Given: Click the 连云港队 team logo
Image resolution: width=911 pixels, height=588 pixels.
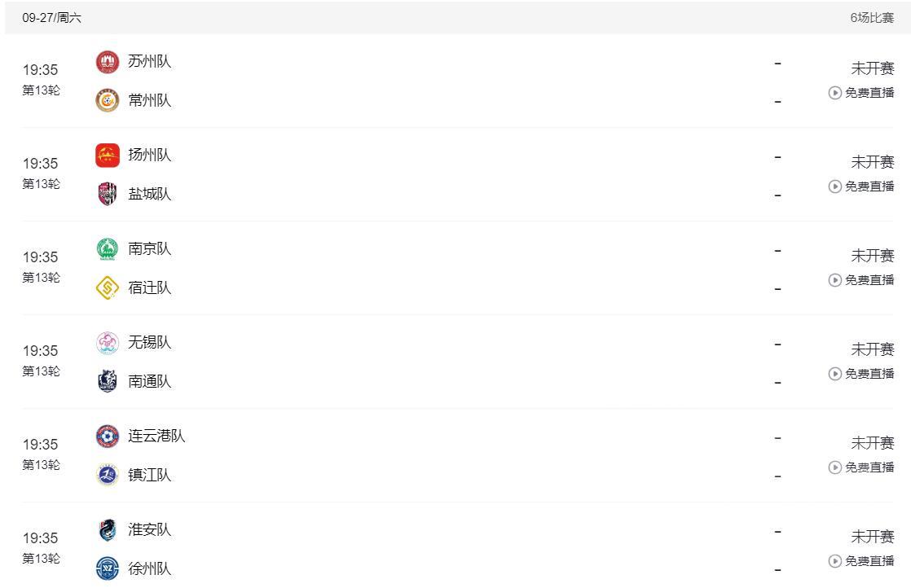Looking at the screenshot, I should coord(108,437).
